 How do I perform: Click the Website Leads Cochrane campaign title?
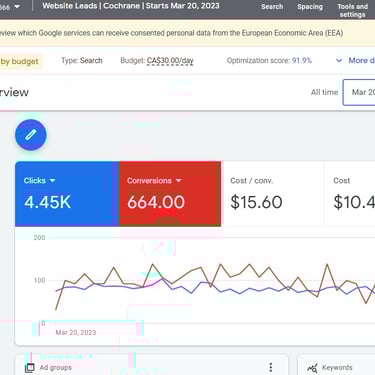(131, 6)
